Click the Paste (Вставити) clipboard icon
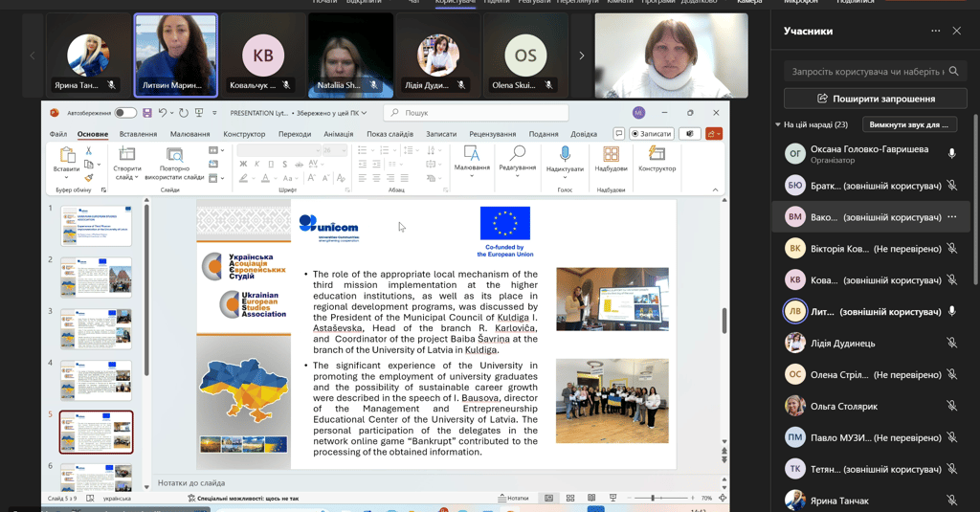Image resolution: width=980 pixels, height=512 pixels. pyautogui.click(x=66, y=155)
